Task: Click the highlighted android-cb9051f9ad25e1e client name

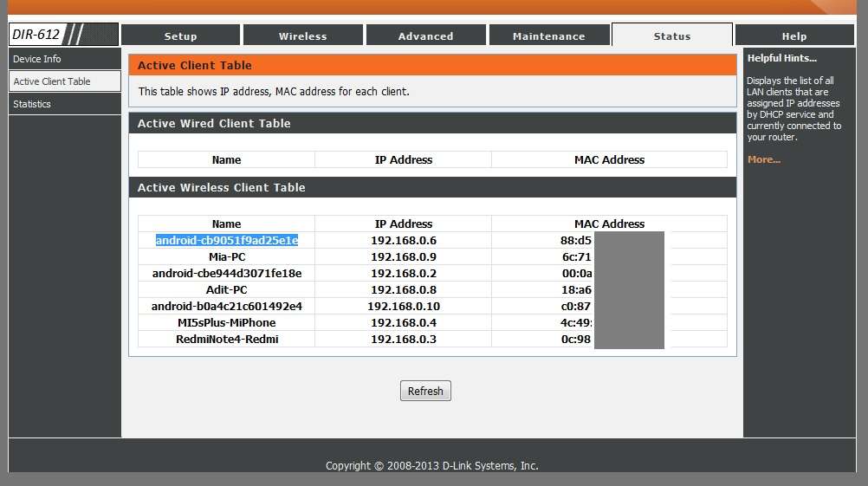Action: point(227,240)
